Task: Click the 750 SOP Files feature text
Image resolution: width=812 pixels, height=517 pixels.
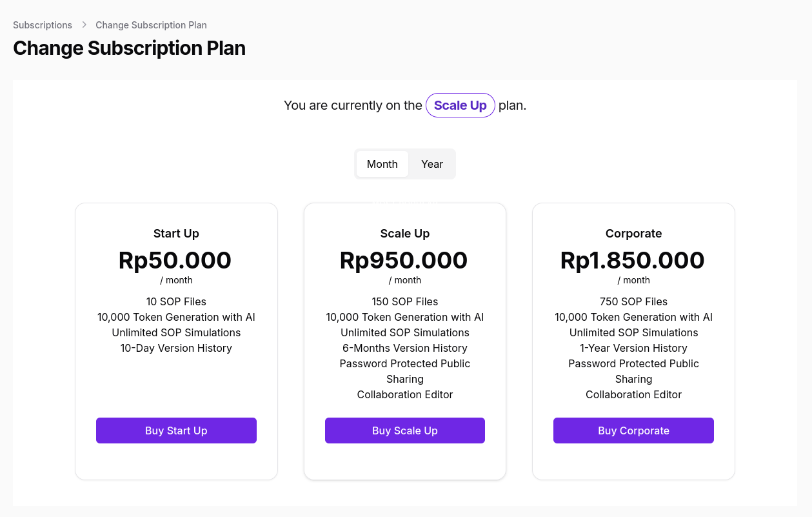Action: pyautogui.click(x=633, y=301)
